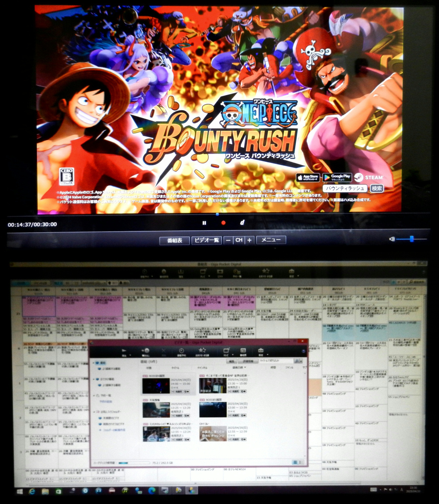The image size is (439, 504).
Task: Click the data broadcast 'd' icon
Action: (x=242, y=223)
